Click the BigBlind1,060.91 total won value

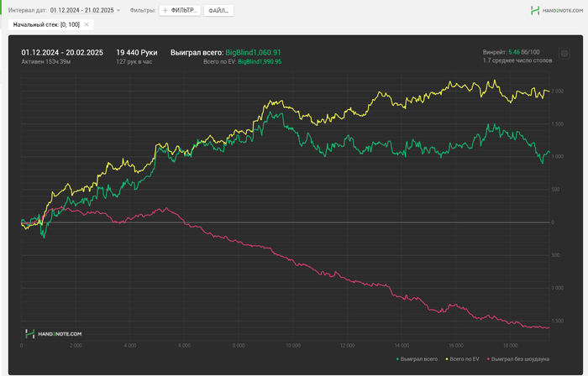coord(253,52)
